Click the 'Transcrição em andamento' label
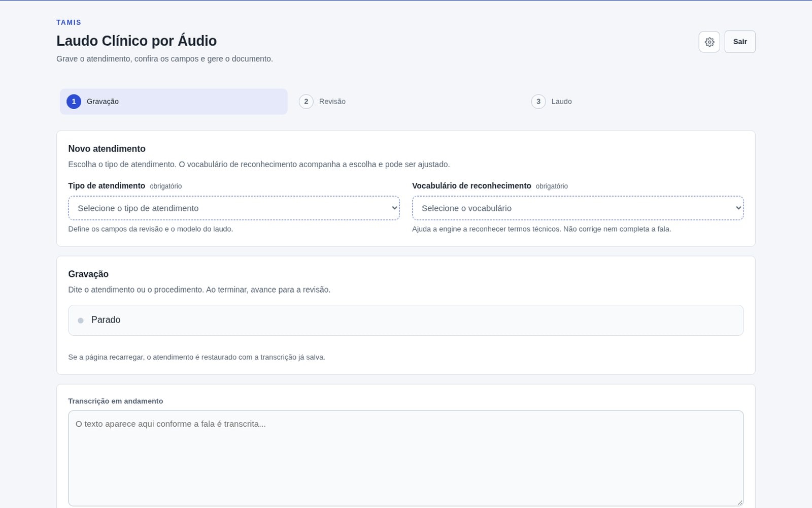 point(116,401)
